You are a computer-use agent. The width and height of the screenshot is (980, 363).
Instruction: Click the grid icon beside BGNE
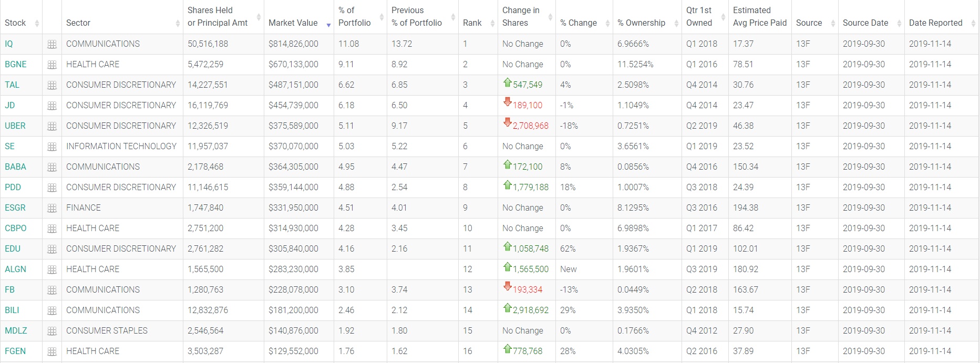(x=51, y=65)
